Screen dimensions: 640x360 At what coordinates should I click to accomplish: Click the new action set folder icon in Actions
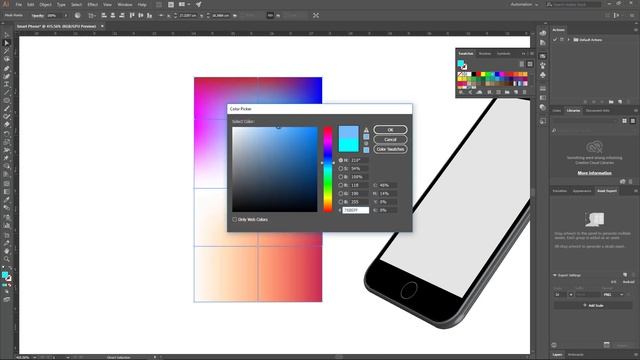(x=611, y=102)
